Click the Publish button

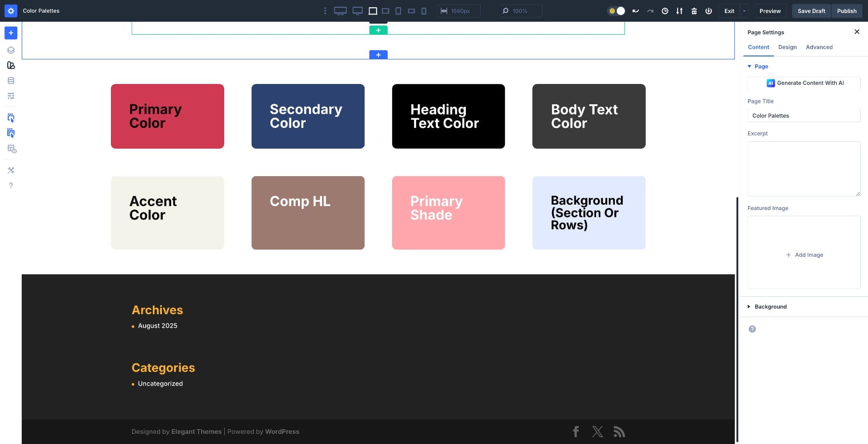(846, 11)
